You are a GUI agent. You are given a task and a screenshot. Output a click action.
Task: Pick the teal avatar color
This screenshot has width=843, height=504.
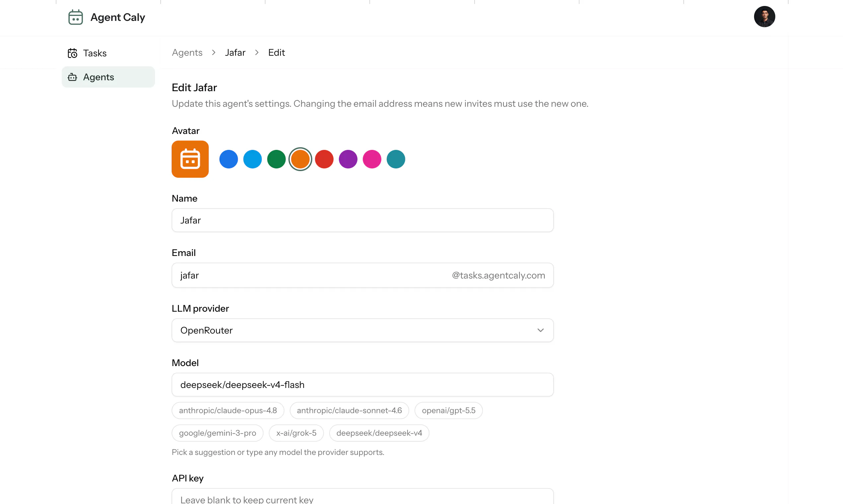click(x=396, y=159)
